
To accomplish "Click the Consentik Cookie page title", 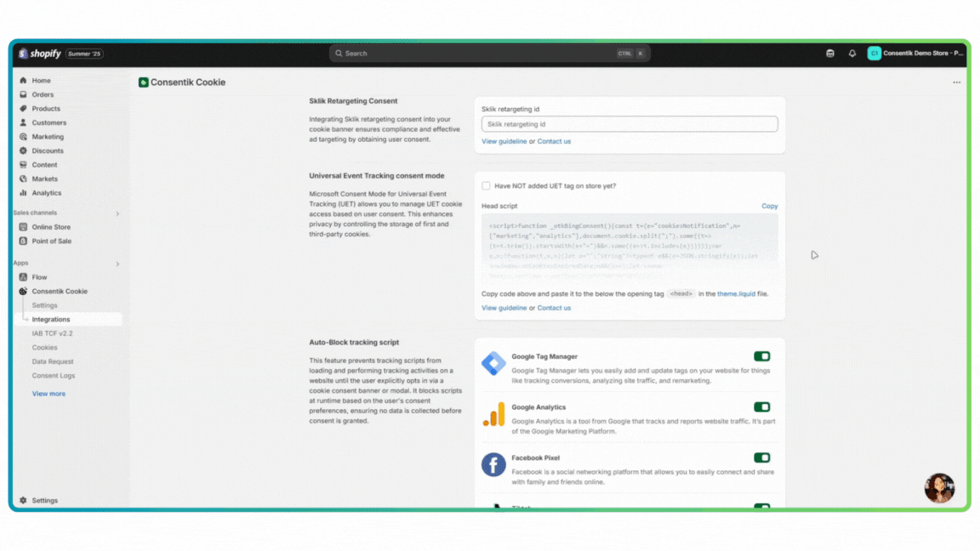I will (187, 82).
